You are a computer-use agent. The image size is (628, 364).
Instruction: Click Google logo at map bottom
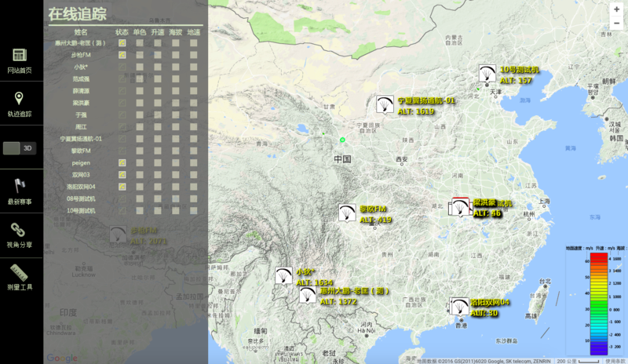click(62, 358)
